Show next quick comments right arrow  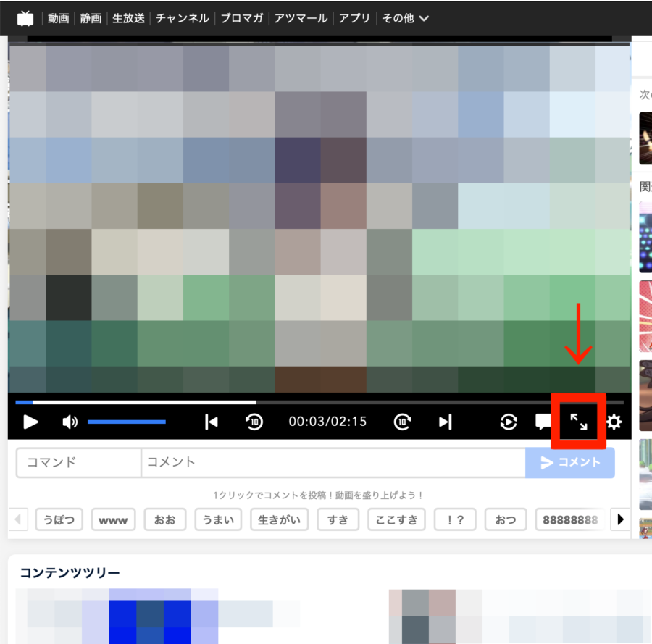620,519
